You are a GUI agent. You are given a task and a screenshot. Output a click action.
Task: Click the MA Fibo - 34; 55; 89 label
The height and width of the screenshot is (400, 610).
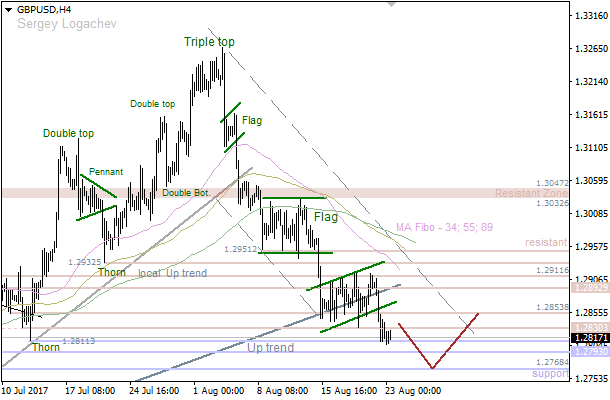[x=444, y=229]
